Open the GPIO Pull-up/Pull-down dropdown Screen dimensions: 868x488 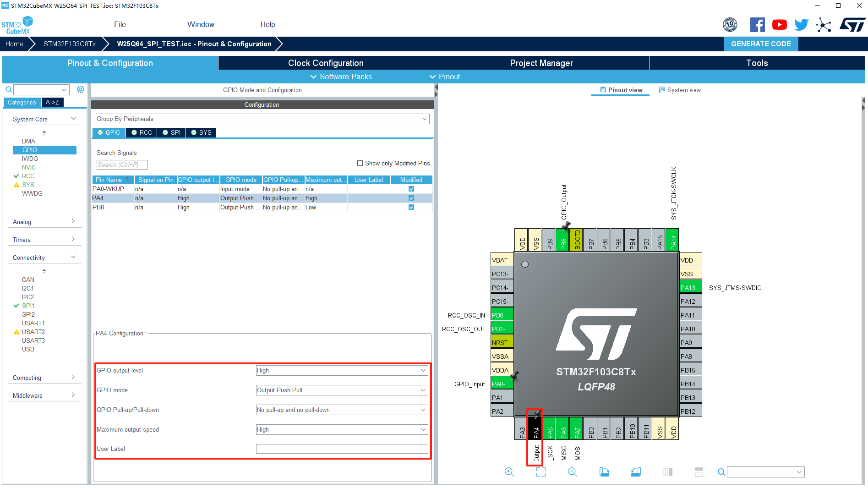[x=342, y=410]
